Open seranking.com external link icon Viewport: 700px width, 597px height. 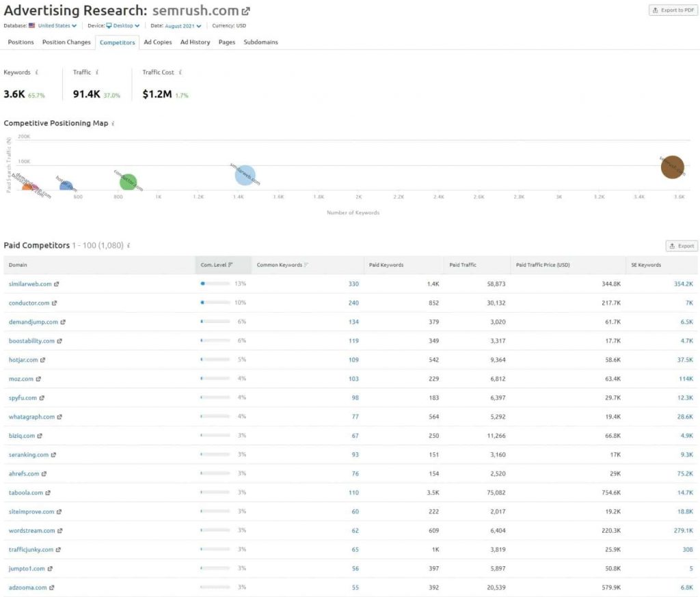point(53,455)
